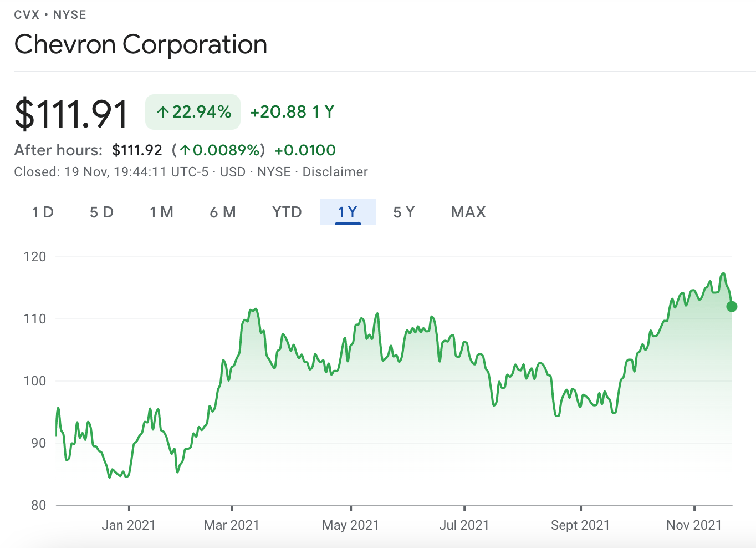
Task: Click the after-hours price $111.92
Action: (x=137, y=150)
